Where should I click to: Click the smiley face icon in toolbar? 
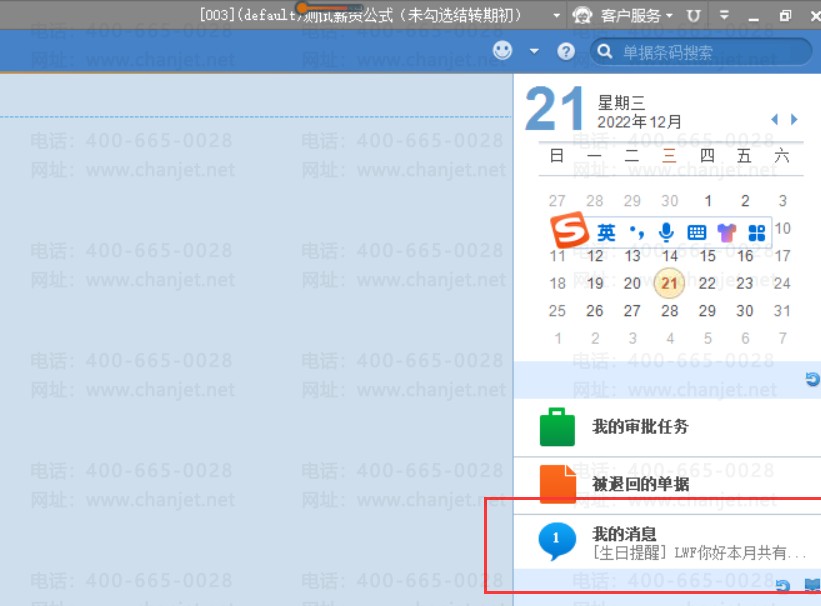503,50
